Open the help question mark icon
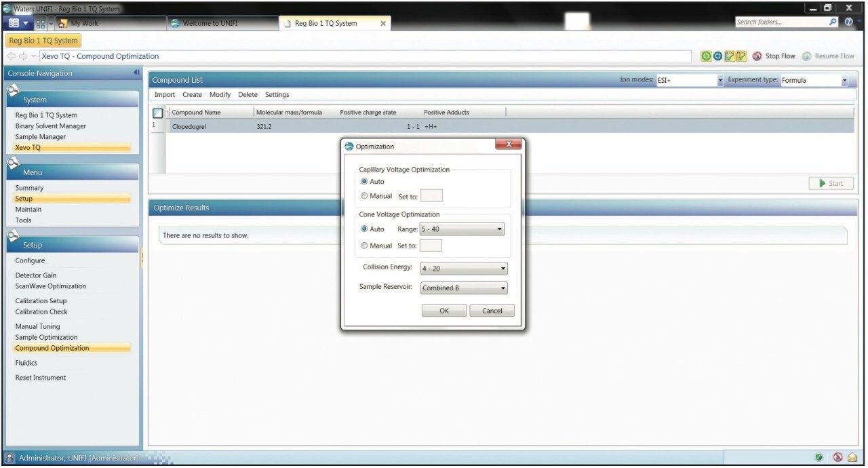Image resolution: width=868 pixels, height=468 pixels. 849,22
